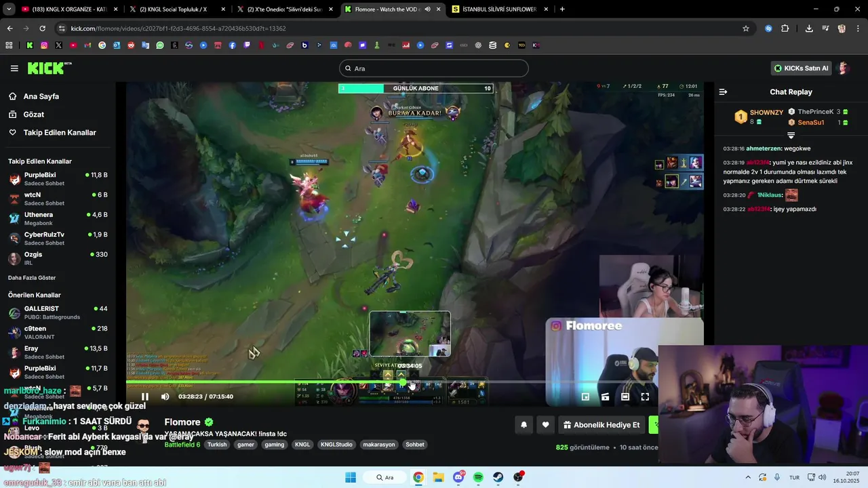The width and height of the screenshot is (868, 488).
Task: Select the Turkish tag
Action: (217, 445)
